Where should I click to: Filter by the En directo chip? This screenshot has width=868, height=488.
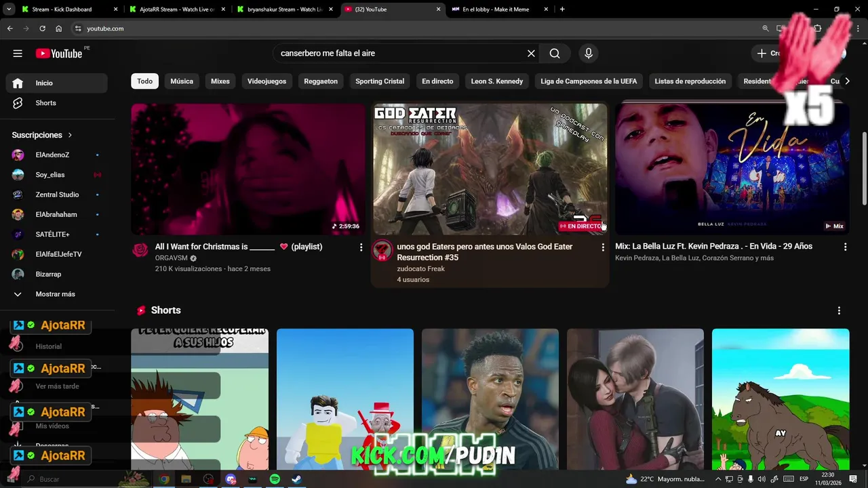coord(437,81)
